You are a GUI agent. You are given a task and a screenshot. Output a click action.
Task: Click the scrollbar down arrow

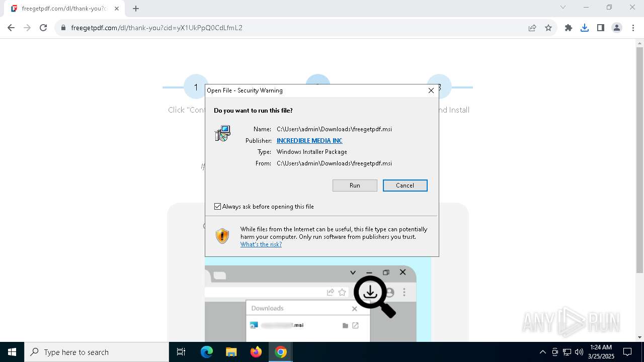pyautogui.click(x=639, y=337)
